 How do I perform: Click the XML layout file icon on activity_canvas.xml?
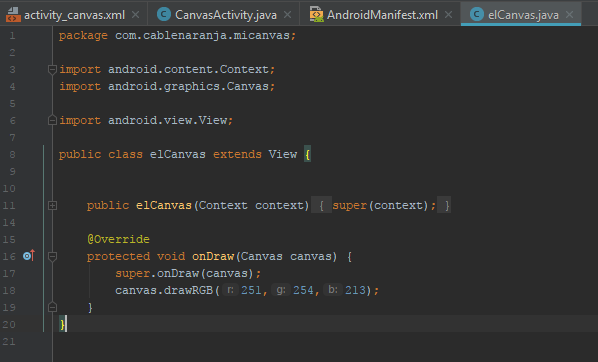(x=13, y=14)
